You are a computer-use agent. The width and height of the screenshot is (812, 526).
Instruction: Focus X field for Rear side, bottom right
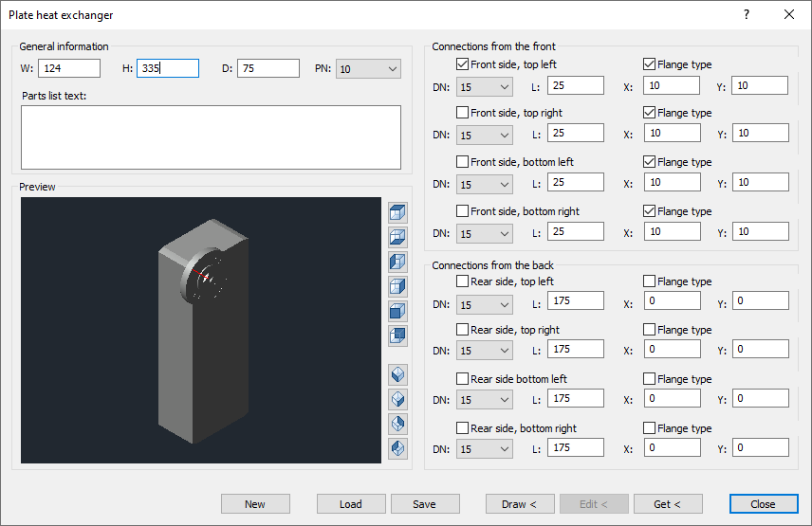(x=673, y=447)
